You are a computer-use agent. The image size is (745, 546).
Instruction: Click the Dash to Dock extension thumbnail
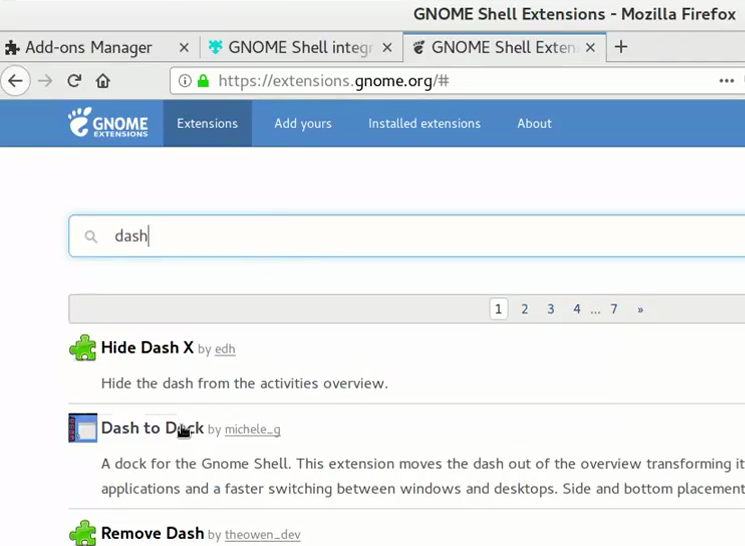pos(83,428)
